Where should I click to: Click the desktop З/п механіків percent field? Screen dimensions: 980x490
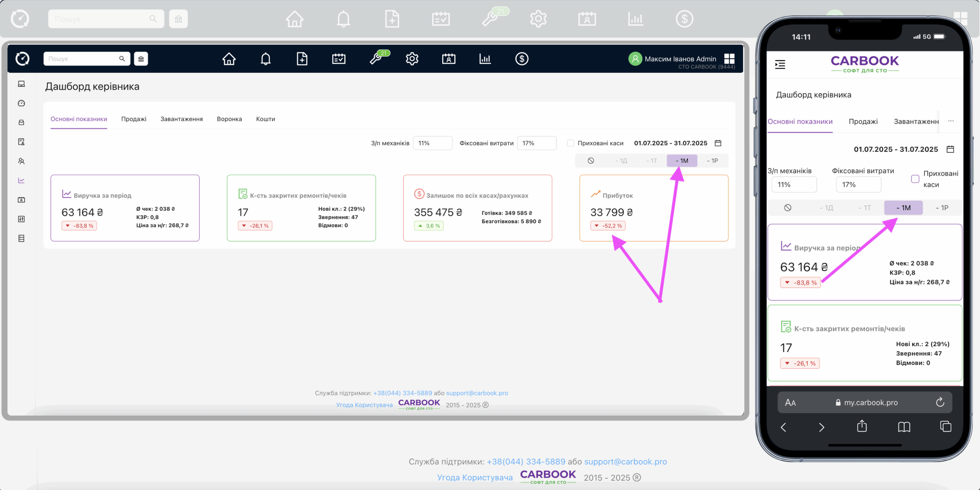pos(432,143)
